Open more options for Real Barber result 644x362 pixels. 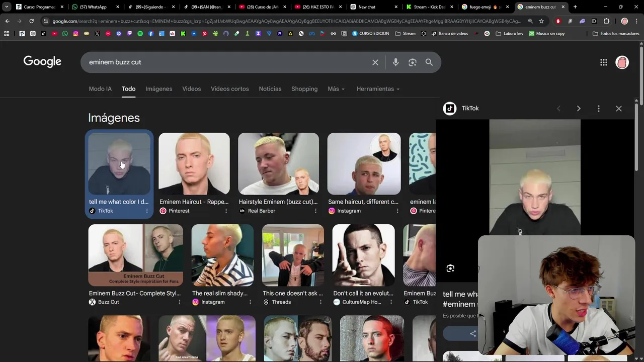pos(315,211)
